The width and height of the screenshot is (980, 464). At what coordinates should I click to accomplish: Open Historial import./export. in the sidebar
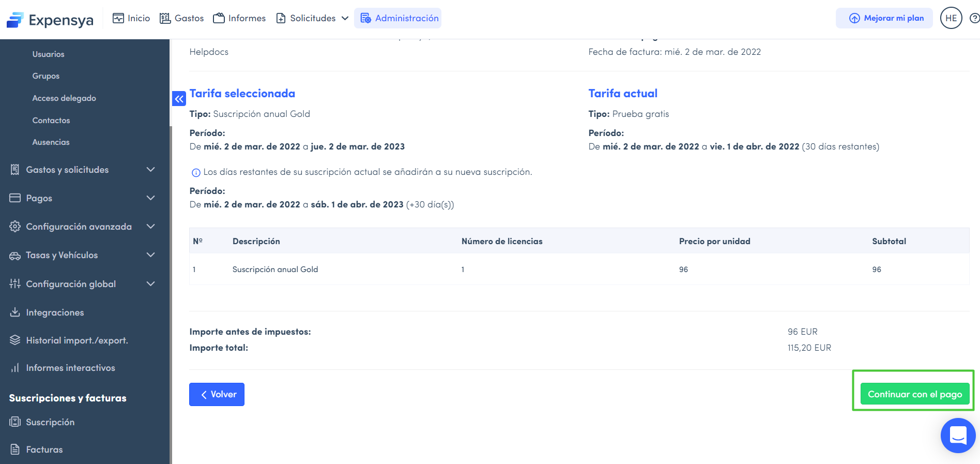(77, 340)
